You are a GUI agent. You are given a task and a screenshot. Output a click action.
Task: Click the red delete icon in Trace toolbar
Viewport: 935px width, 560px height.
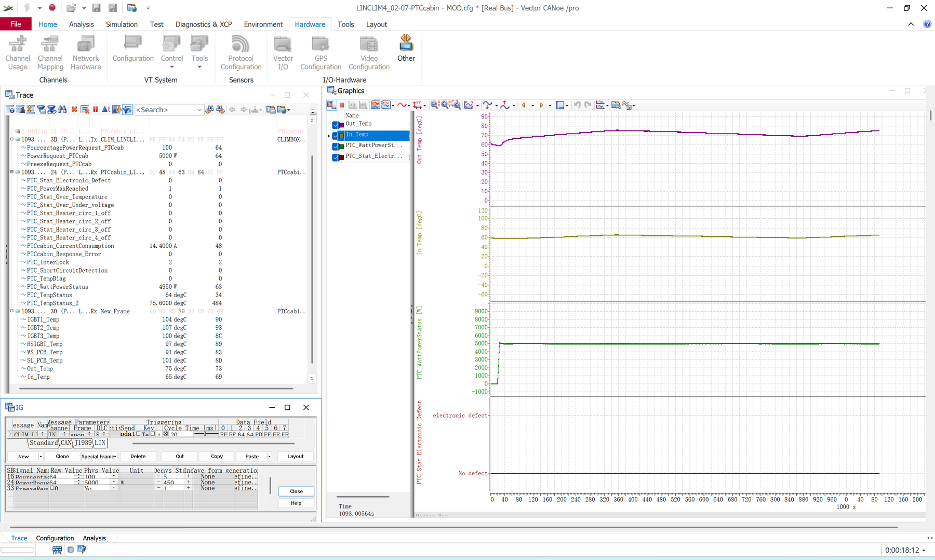(x=74, y=110)
